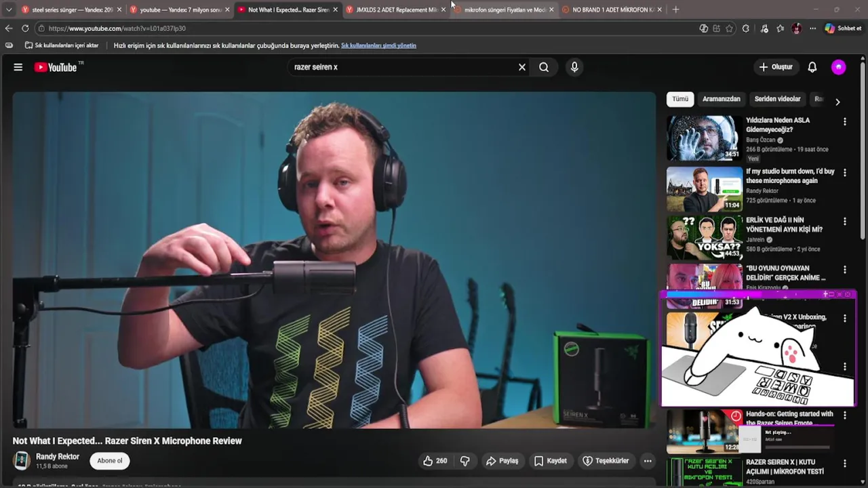Close the steel series sünger tab
This screenshot has width=868, height=488.
point(119,9)
